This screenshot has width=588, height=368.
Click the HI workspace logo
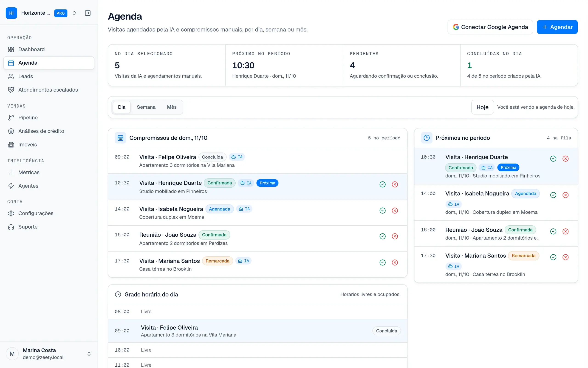[x=11, y=13]
